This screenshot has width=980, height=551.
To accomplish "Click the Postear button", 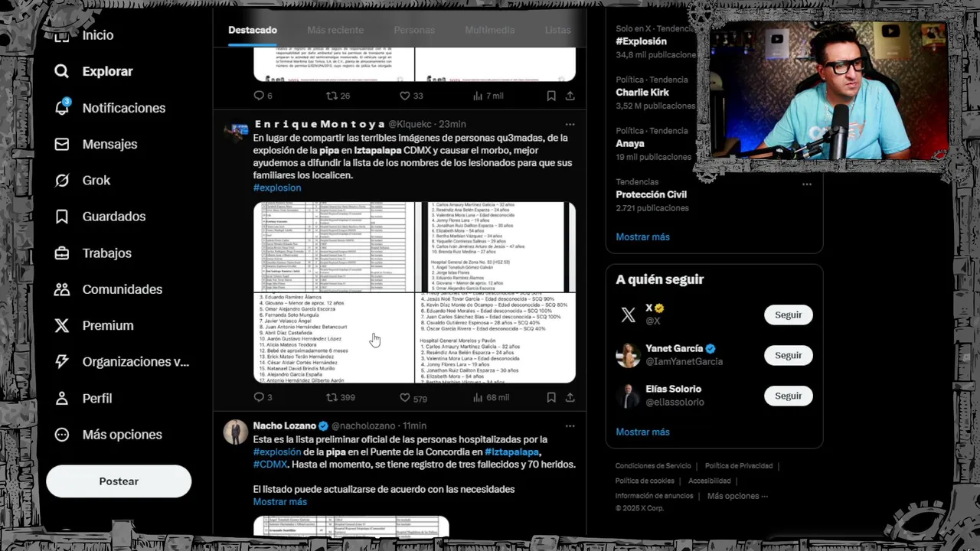I will coord(119,481).
